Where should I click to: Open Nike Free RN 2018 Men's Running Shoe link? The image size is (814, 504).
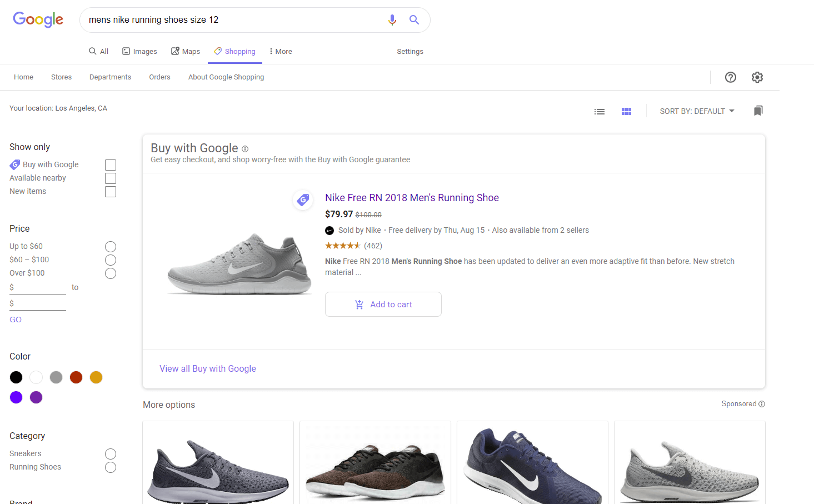tap(412, 198)
